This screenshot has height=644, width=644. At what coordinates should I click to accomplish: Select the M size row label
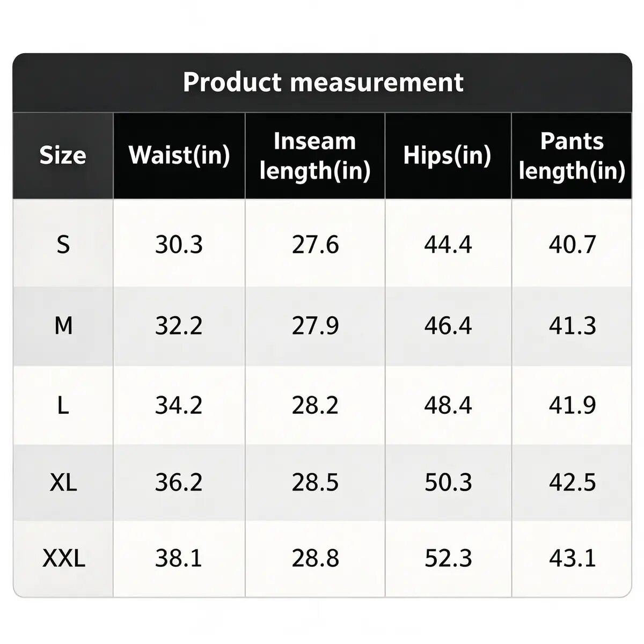(x=63, y=325)
